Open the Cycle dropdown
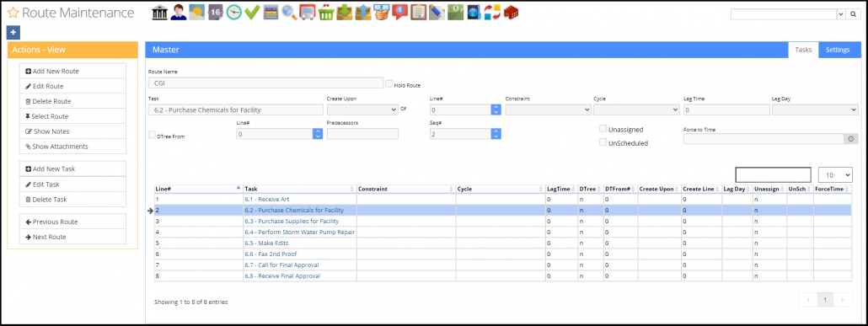 pyautogui.click(x=636, y=110)
